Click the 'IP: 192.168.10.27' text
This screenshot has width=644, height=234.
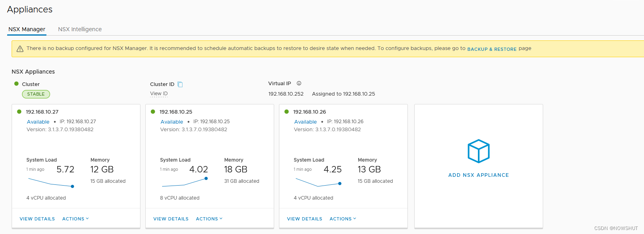click(x=78, y=122)
